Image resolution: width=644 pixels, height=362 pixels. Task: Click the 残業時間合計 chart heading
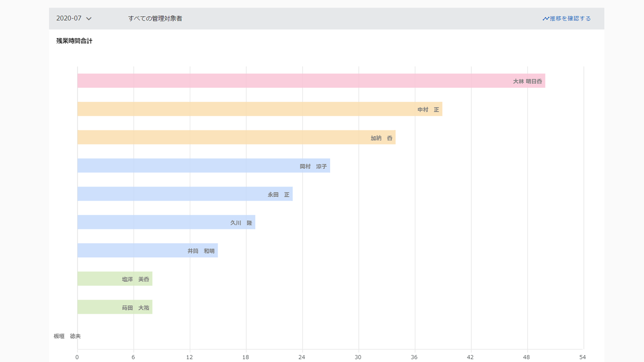coord(74,41)
